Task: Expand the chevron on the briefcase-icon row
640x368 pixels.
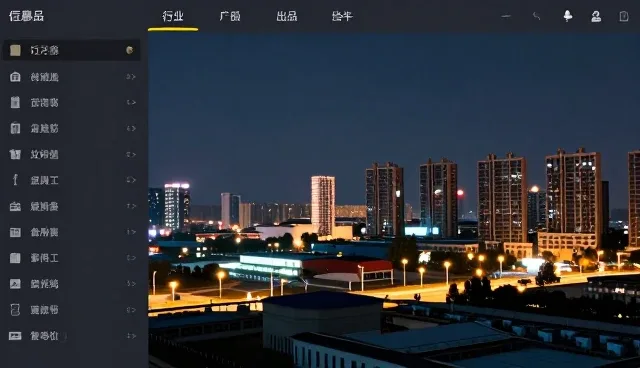Action: click(x=131, y=206)
